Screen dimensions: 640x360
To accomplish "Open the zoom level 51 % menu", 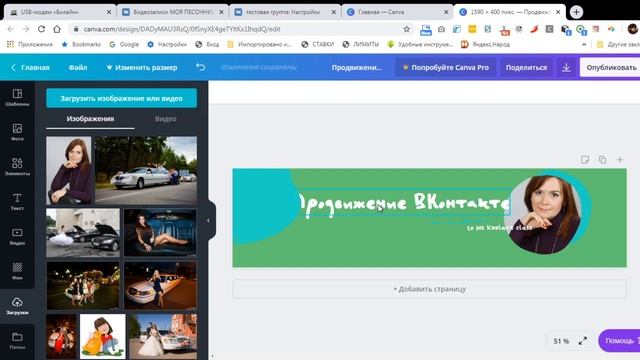I will [x=561, y=341].
